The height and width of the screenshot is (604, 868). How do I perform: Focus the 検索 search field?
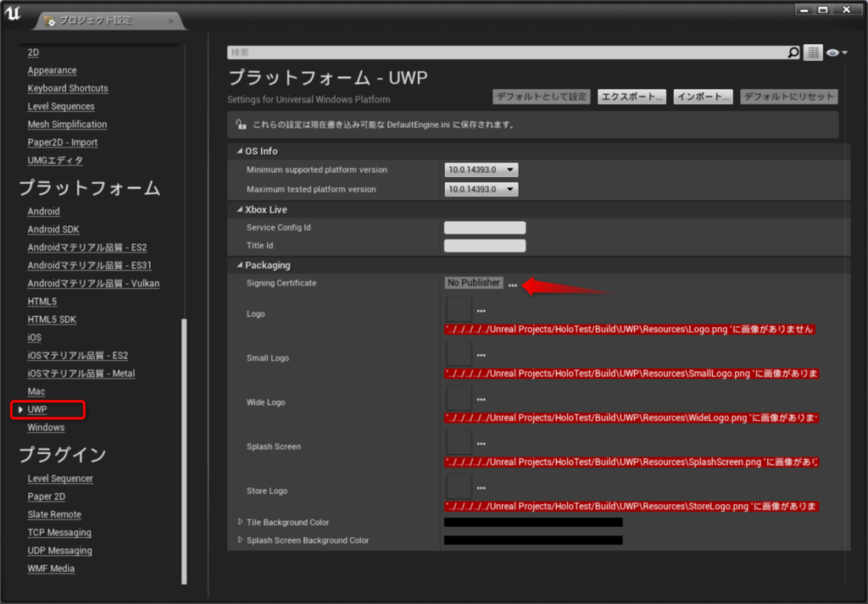pyautogui.click(x=507, y=53)
